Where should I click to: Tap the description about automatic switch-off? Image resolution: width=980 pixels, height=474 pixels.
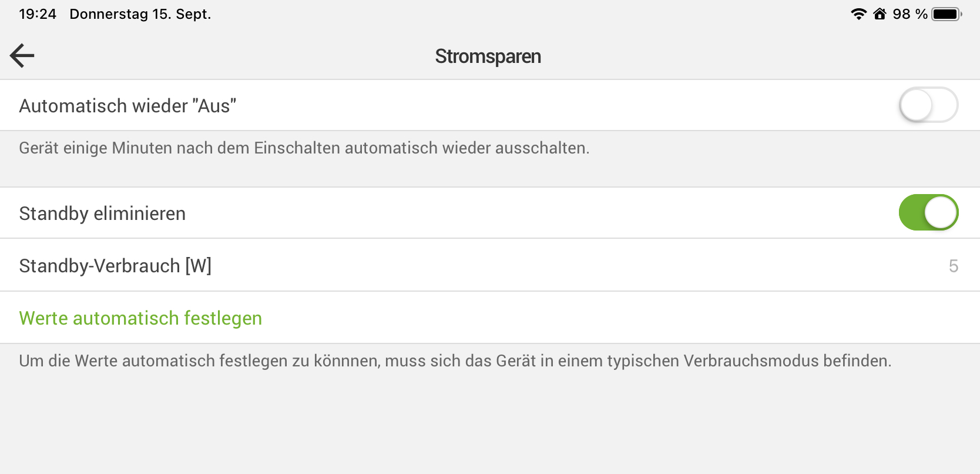point(304,148)
